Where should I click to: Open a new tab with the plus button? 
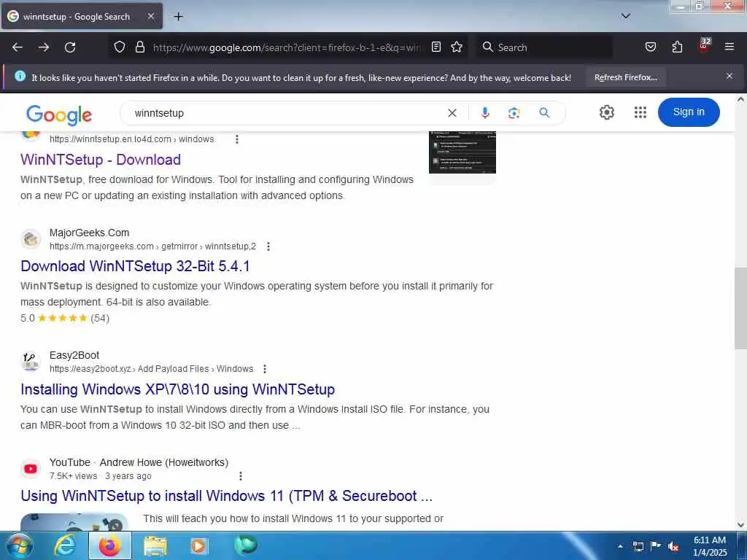click(178, 17)
